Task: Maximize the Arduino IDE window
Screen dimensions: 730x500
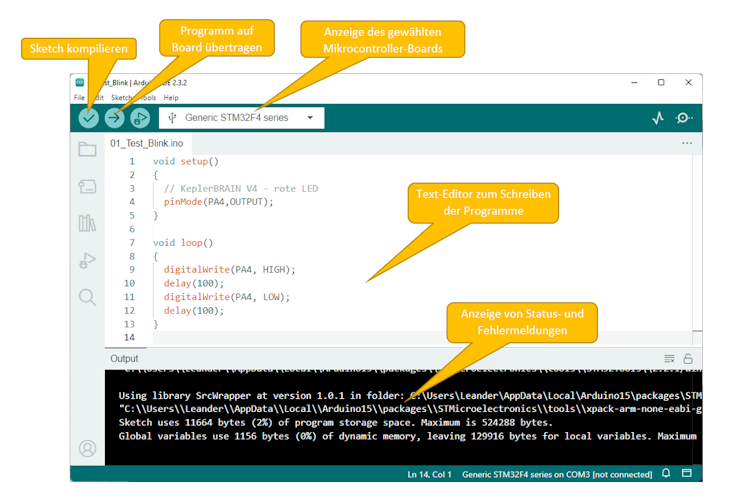Action: coord(661,82)
